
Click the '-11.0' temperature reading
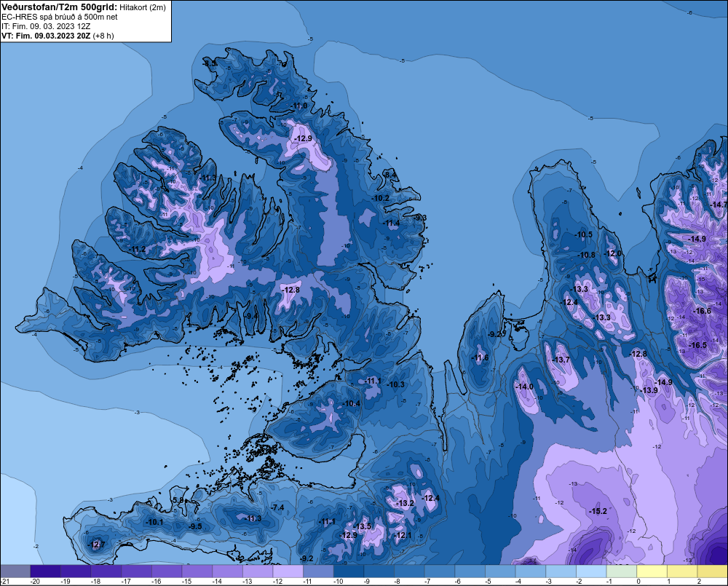[x=299, y=106]
